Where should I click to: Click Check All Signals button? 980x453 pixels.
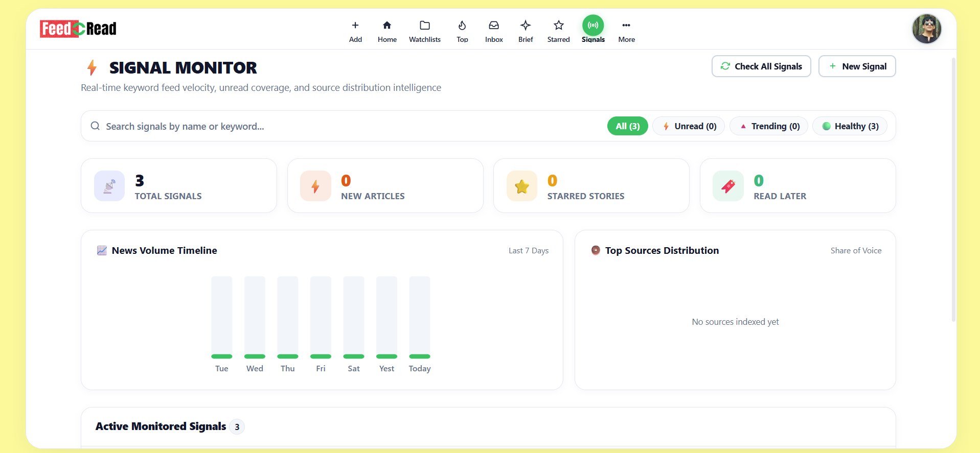click(x=761, y=66)
